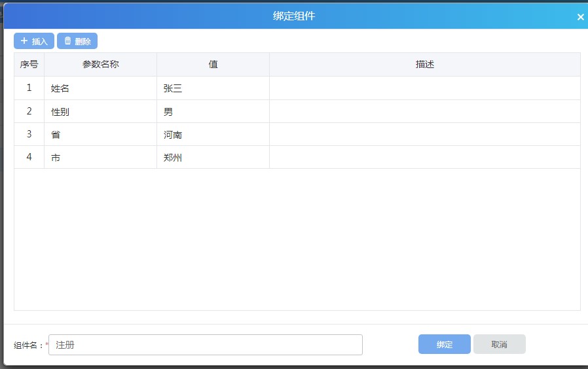Click the trash icon on 删除
Screen dimensions: 588x369
(67, 41)
